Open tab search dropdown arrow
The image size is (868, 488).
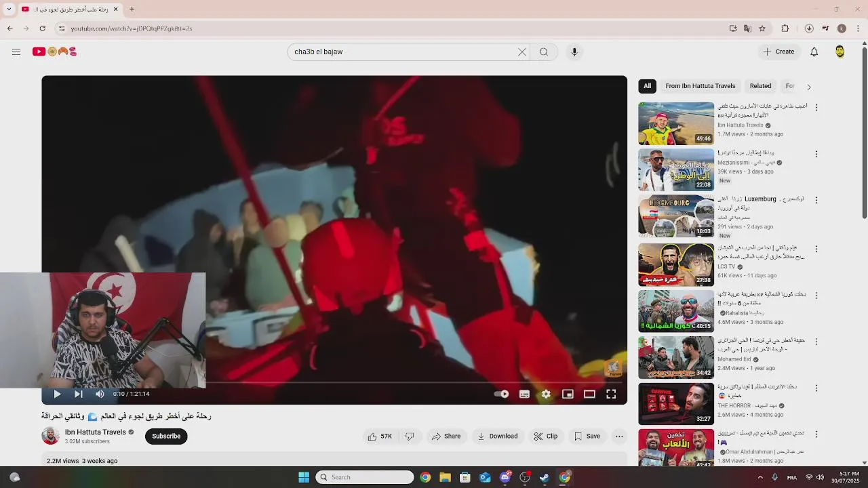pos(9,9)
